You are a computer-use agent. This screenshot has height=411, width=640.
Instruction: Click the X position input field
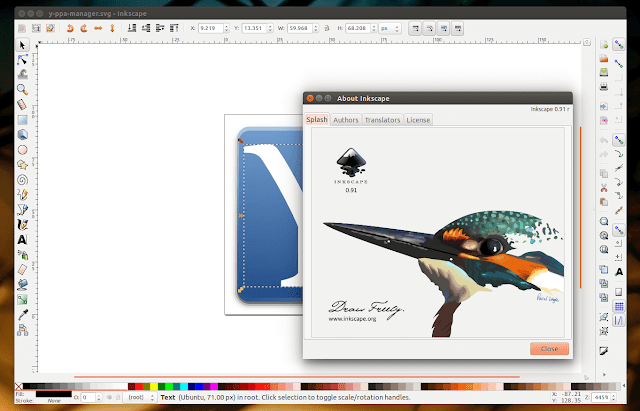211,28
